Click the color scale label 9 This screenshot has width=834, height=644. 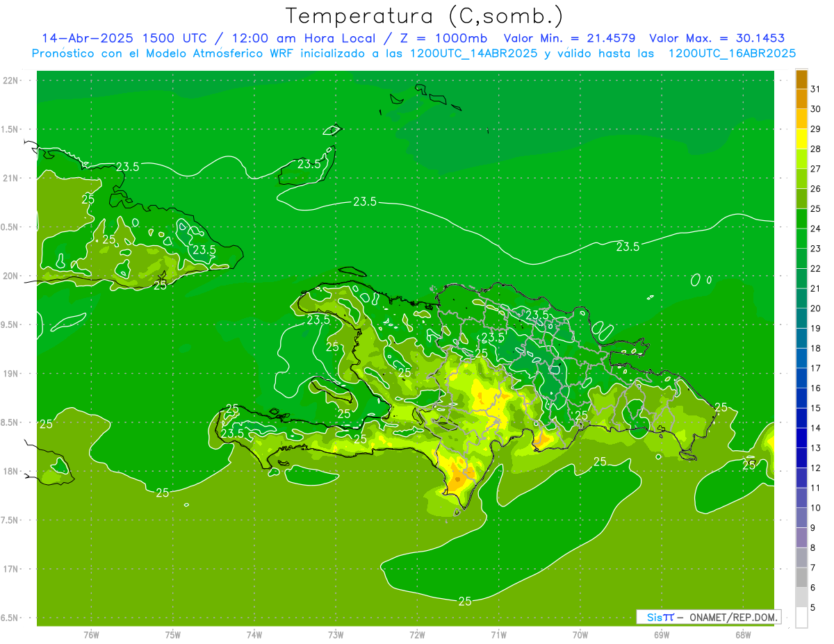[x=813, y=528]
